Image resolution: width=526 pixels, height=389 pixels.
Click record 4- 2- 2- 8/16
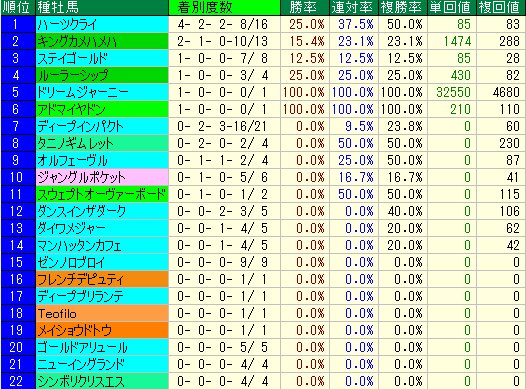223,24
